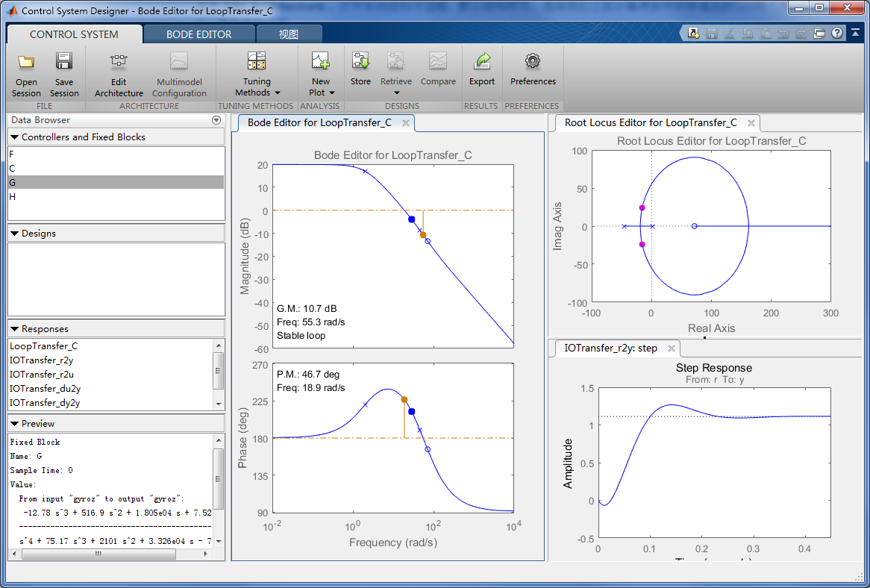
Task: Select IOTransfer_dy2y response
Action: click(x=111, y=403)
